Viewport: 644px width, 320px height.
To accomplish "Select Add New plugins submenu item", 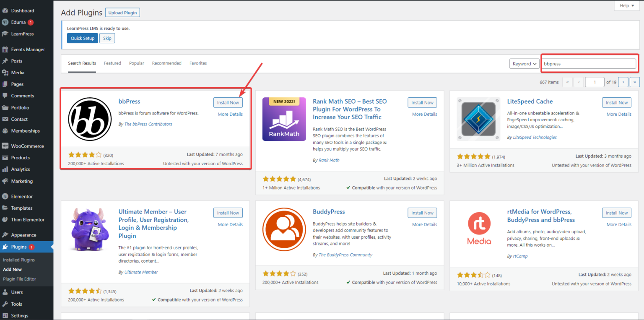I will 12,270.
